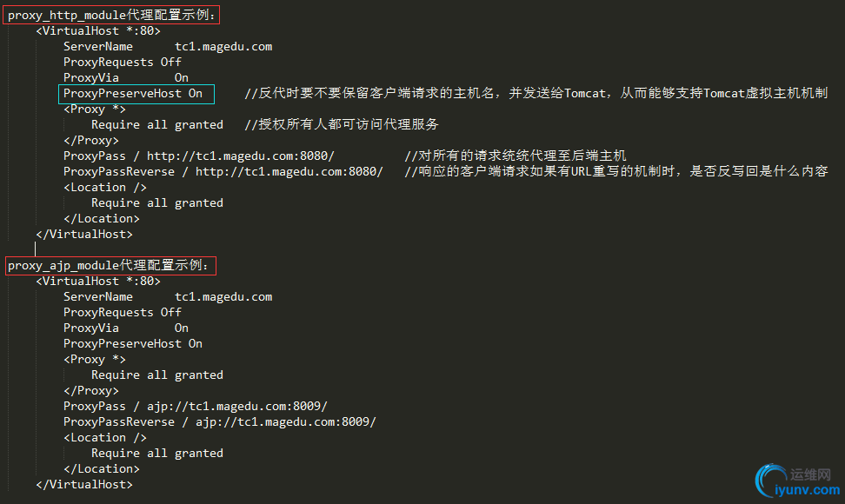Screen dimensions: 845x504
Task: Click the first <VirtualHost *:80> opening tag
Action: [97, 31]
